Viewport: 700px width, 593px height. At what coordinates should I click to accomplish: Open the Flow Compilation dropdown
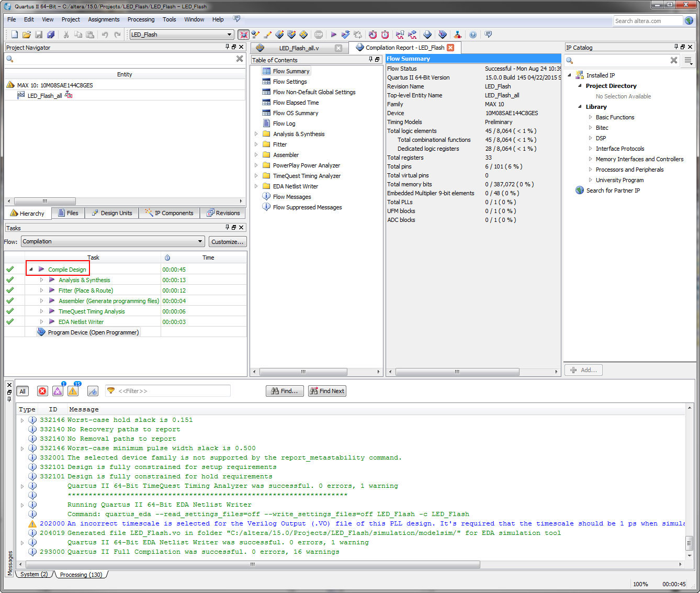200,241
